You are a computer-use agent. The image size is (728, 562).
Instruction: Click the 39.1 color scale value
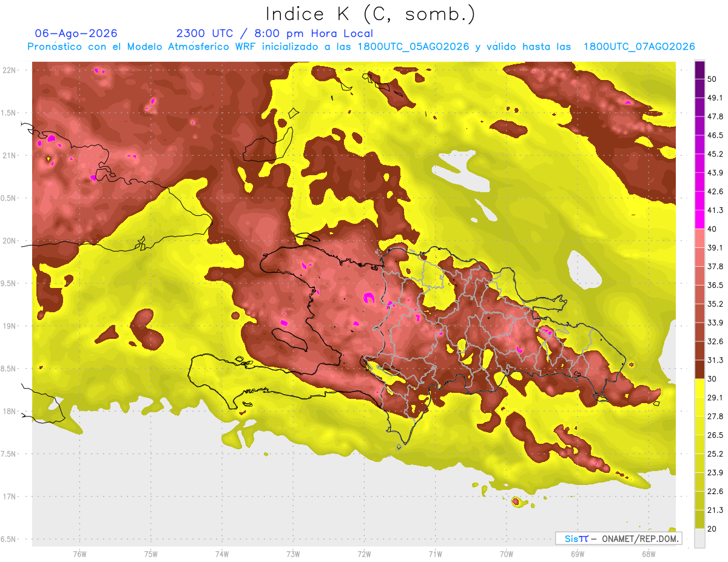[715, 247]
